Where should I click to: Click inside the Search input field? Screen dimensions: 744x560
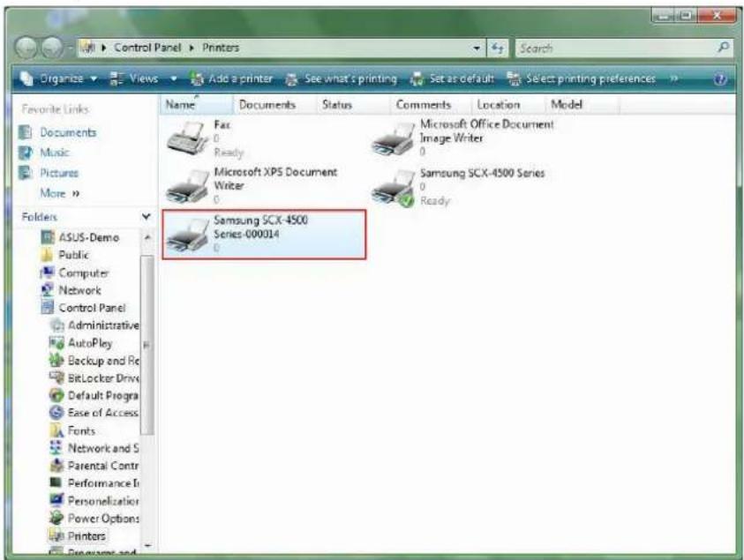617,49
